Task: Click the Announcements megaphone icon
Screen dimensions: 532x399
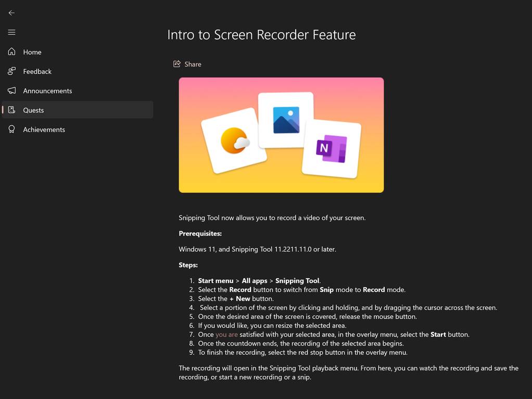Action: (11, 90)
